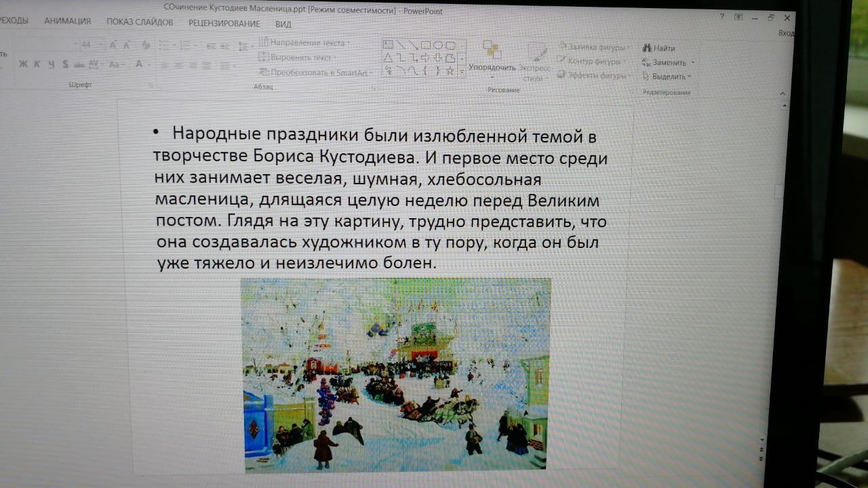This screenshot has width=868, height=488.
Task: Switch to the ПОКАЗ СЛАЙДОВ tab
Action: tap(140, 22)
